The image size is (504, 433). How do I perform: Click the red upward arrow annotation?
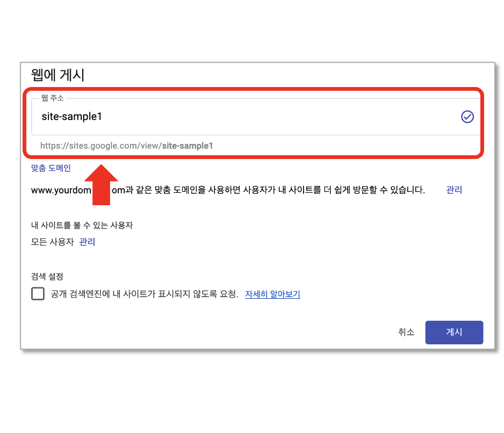pos(101,184)
